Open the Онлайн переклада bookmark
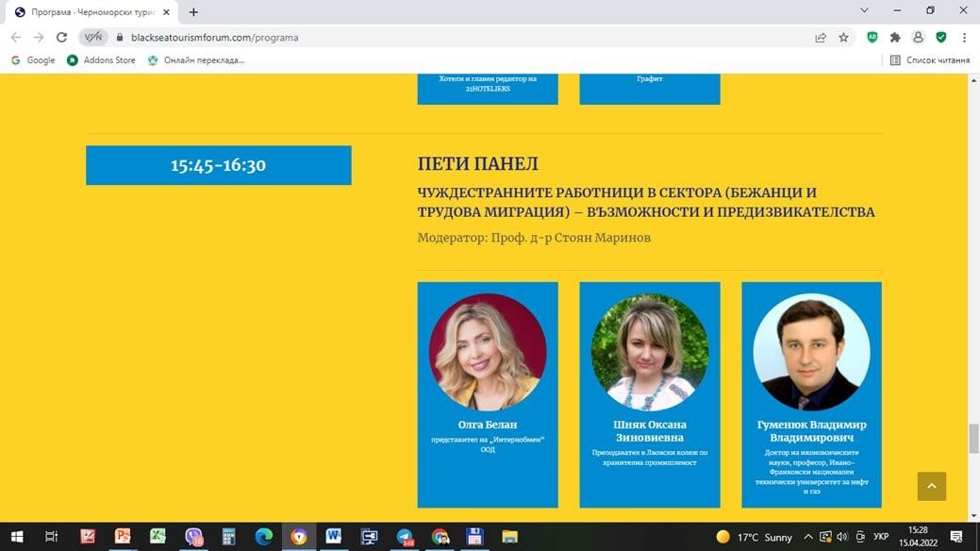Viewport: 980px width, 551px height. click(196, 60)
